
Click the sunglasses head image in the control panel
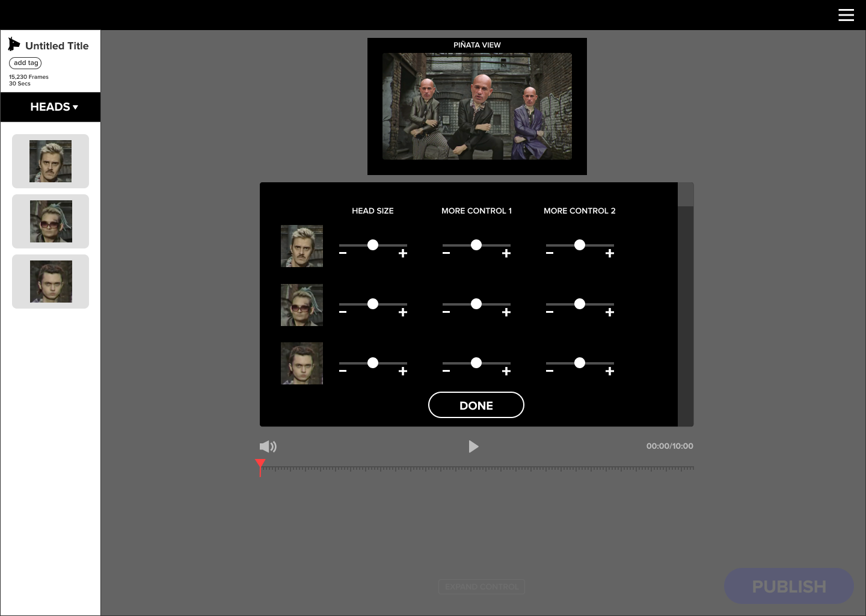(302, 305)
